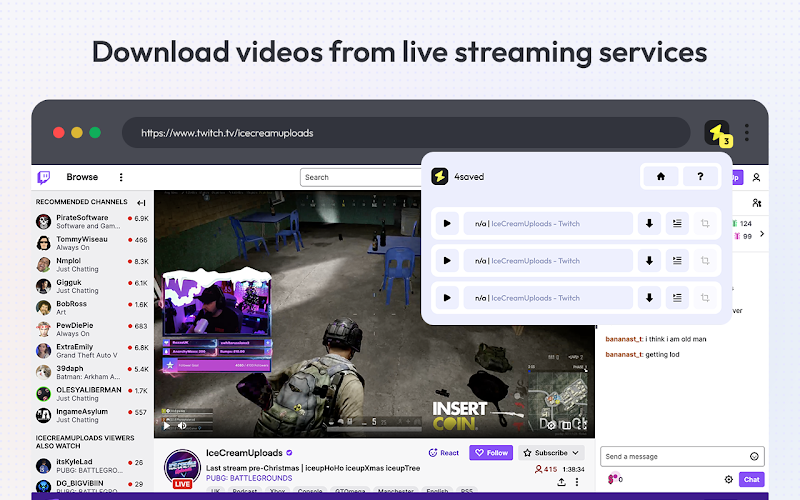Open DG_BIGViBIN channel
The width and height of the screenshot is (800, 500).
tap(92, 486)
